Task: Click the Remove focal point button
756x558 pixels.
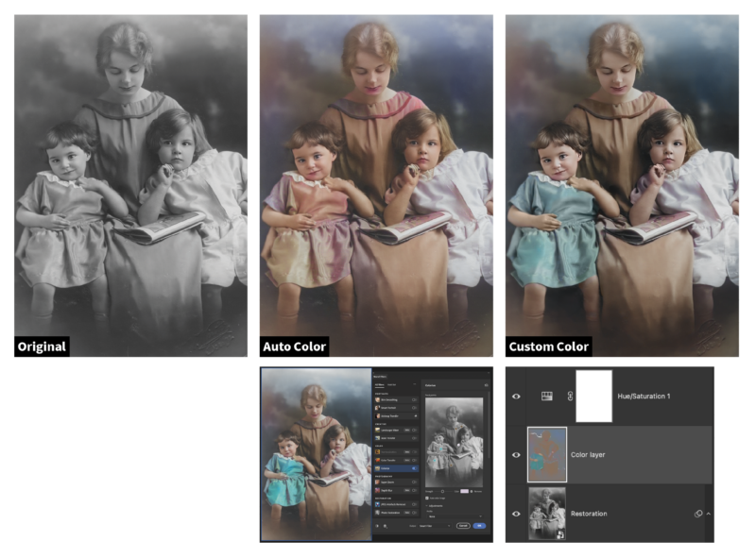Action: point(475,492)
